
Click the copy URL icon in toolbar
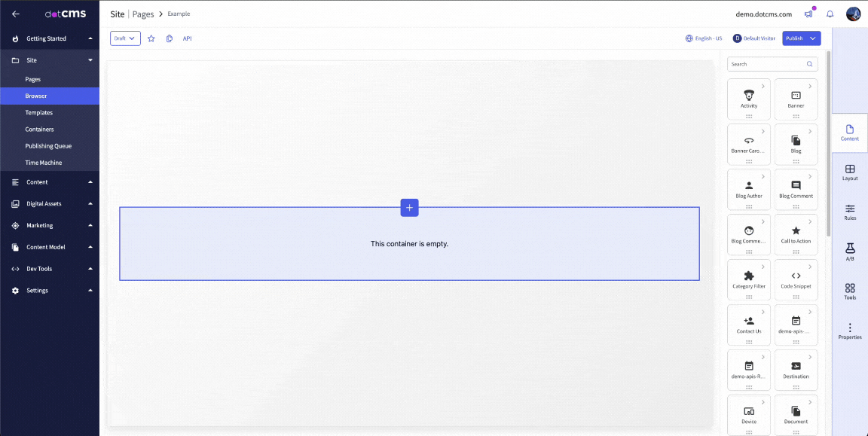coord(170,38)
